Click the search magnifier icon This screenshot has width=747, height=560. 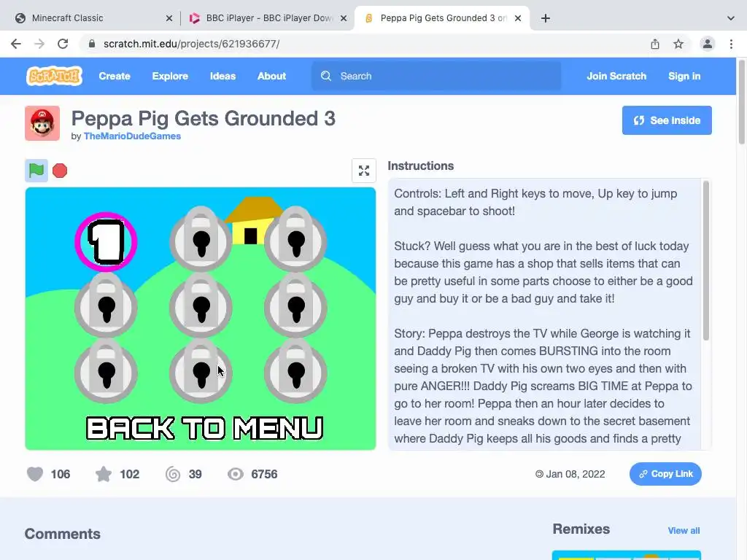click(326, 76)
